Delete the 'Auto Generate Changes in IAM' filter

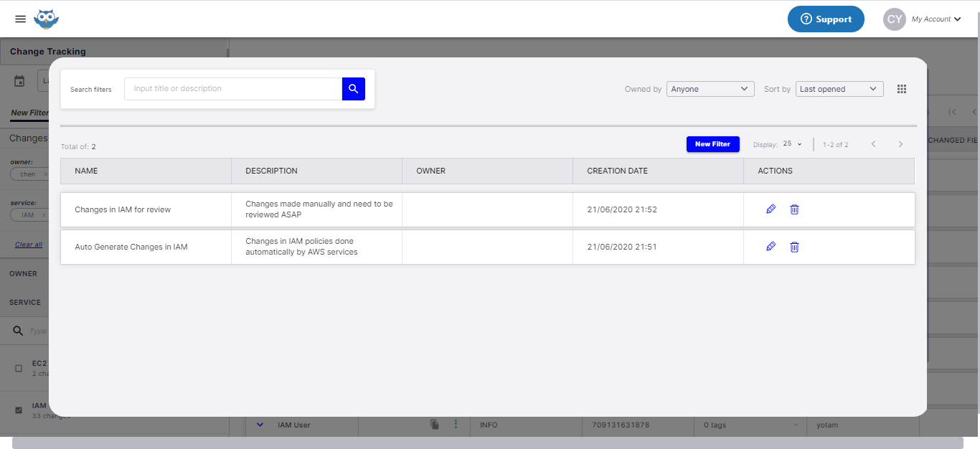(794, 247)
